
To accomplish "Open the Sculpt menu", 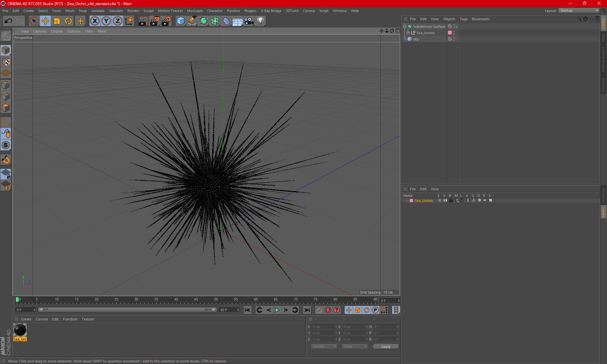I will [x=148, y=11].
